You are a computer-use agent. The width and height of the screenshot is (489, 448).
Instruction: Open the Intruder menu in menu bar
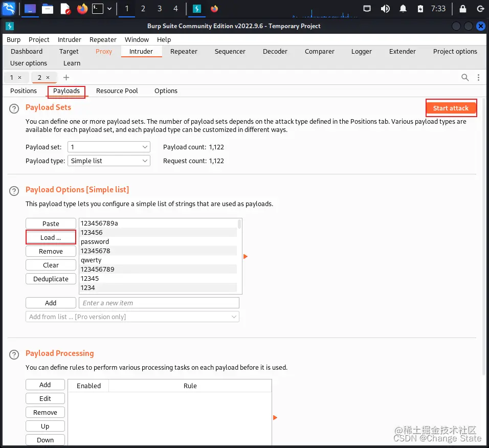(69, 39)
